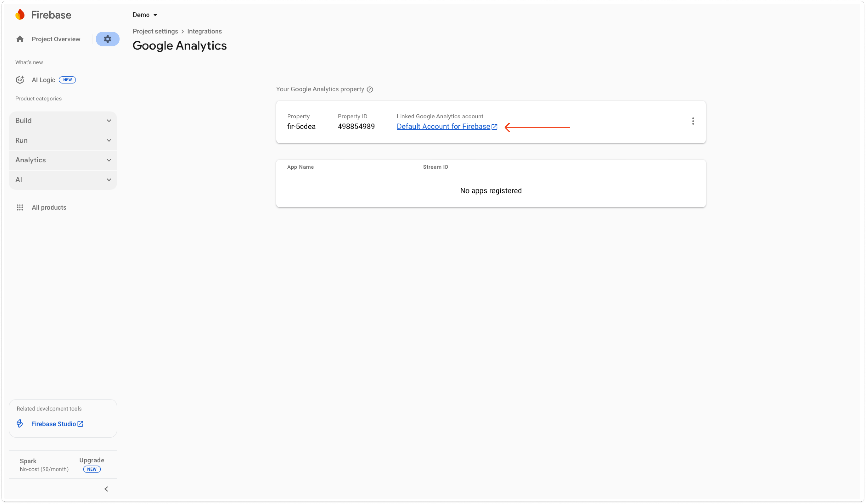This screenshot has width=866, height=504.
Task: Click the Firebase Studio logo icon
Action: tap(20, 424)
